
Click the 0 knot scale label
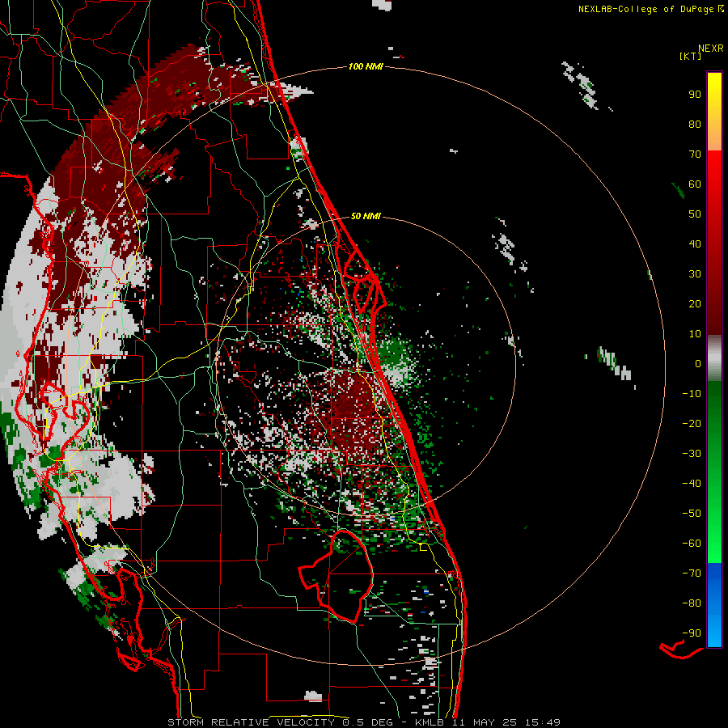698,363
